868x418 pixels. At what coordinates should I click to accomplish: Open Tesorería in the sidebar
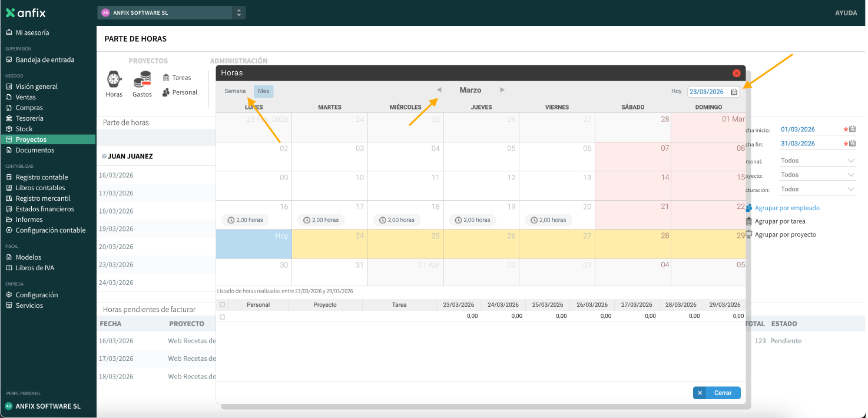pos(29,118)
